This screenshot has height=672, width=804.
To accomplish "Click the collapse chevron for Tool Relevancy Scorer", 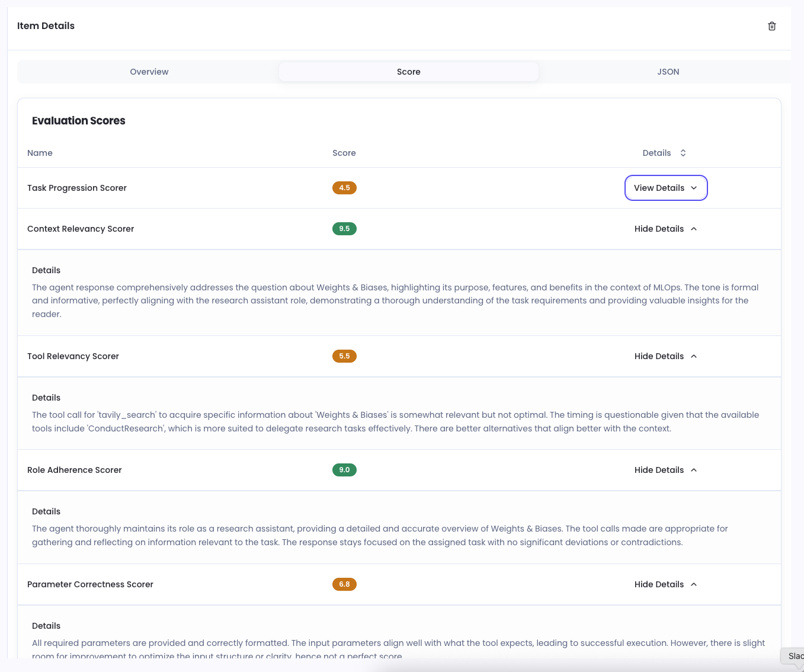I will (693, 356).
